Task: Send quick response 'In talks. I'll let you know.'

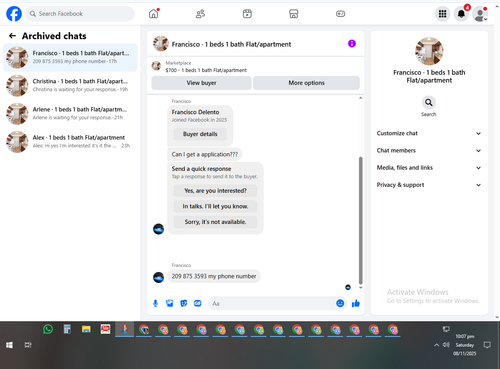Action: (x=215, y=206)
